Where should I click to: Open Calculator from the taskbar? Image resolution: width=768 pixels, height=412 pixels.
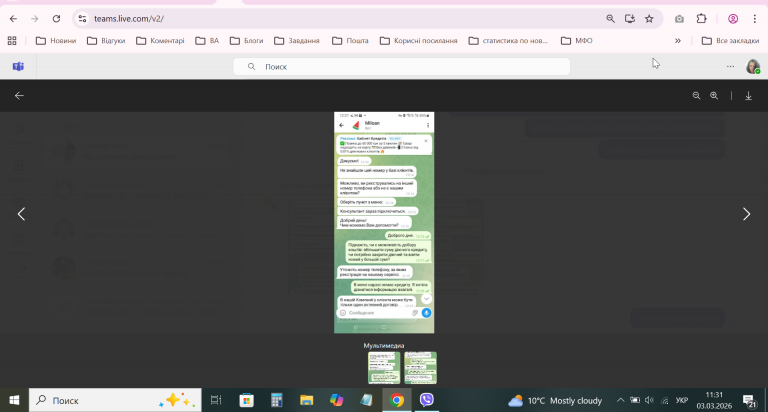coord(277,400)
